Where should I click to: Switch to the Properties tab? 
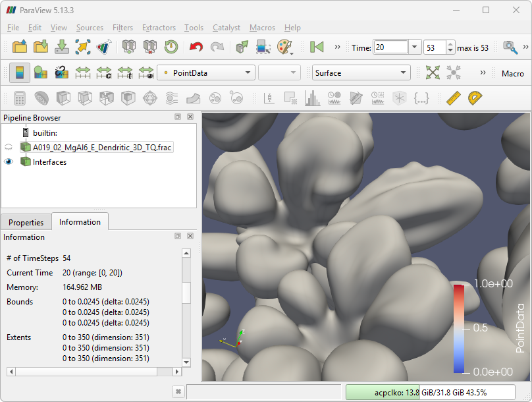[x=26, y=223]
